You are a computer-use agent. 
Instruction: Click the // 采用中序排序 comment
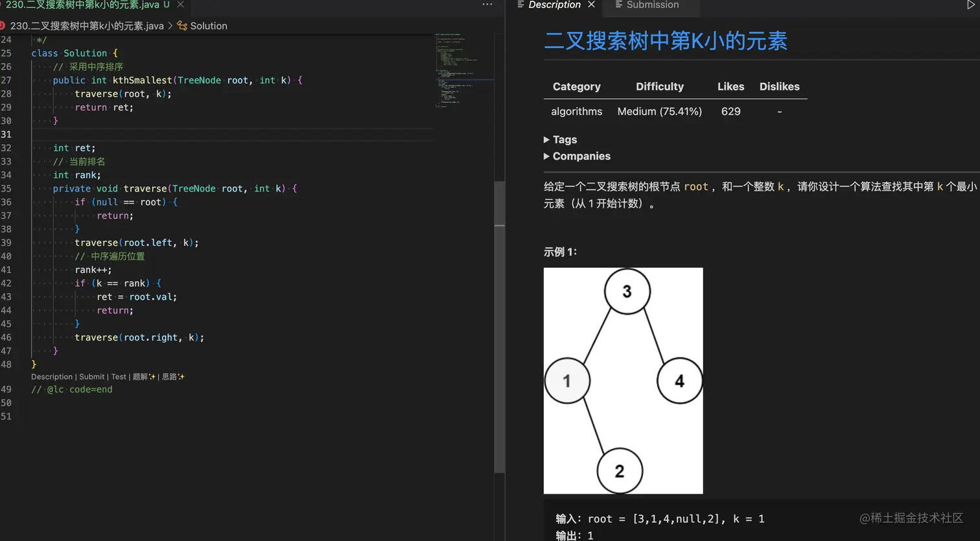(x=88, y=67)
